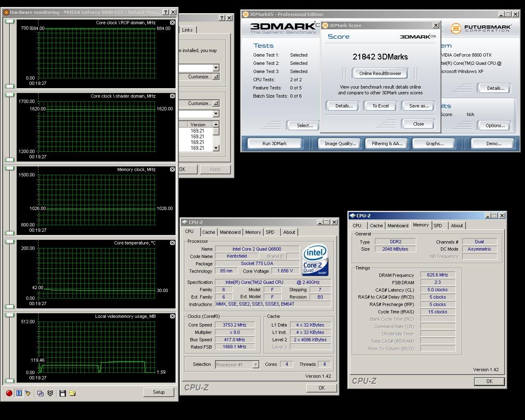Open the SPD tab in CPU-Z processor window

pyautogui.click(x=270, y=232)
